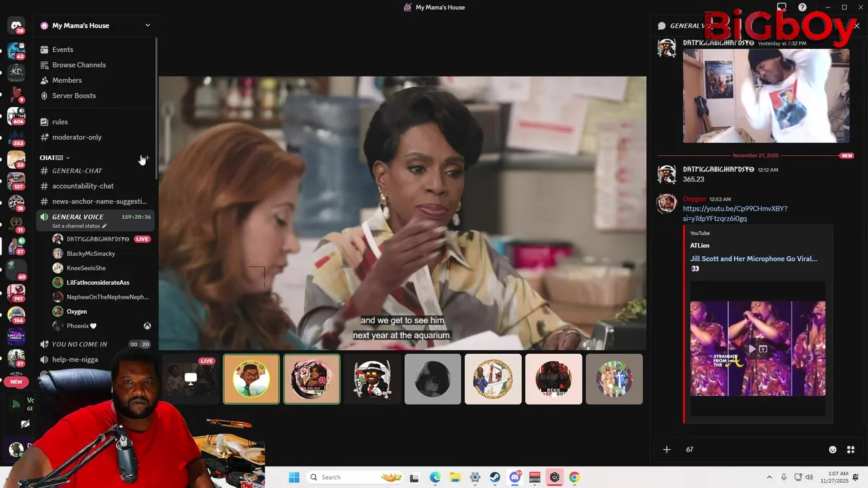Click the LIVE badge of the streaming user
Viewport: 868px width, 488px height.
click(142, 239)
